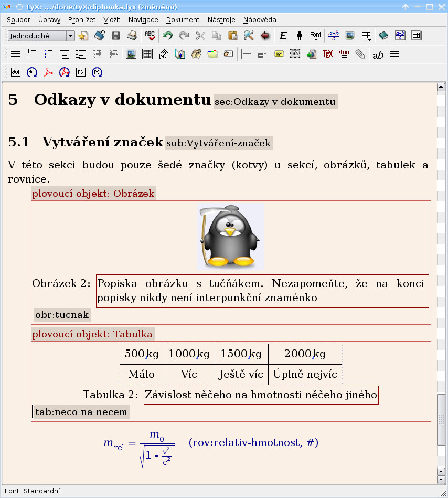Update PostScript output icon

[x=97, y=72]
